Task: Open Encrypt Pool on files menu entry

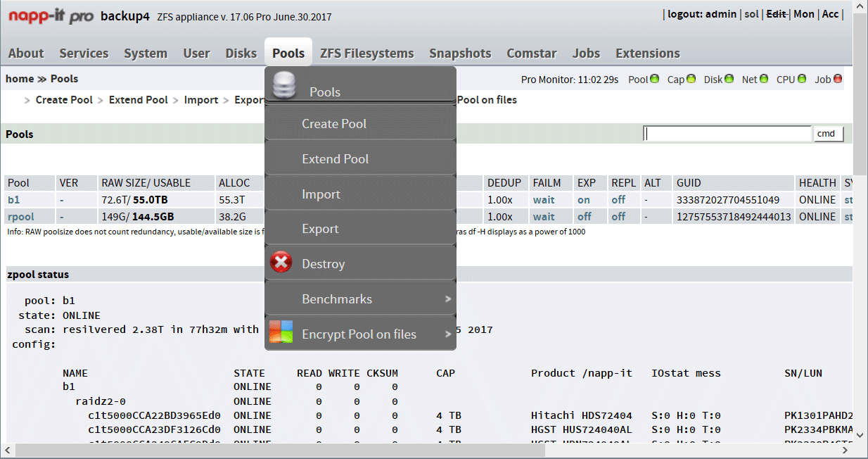Action: tap(360, 334)
